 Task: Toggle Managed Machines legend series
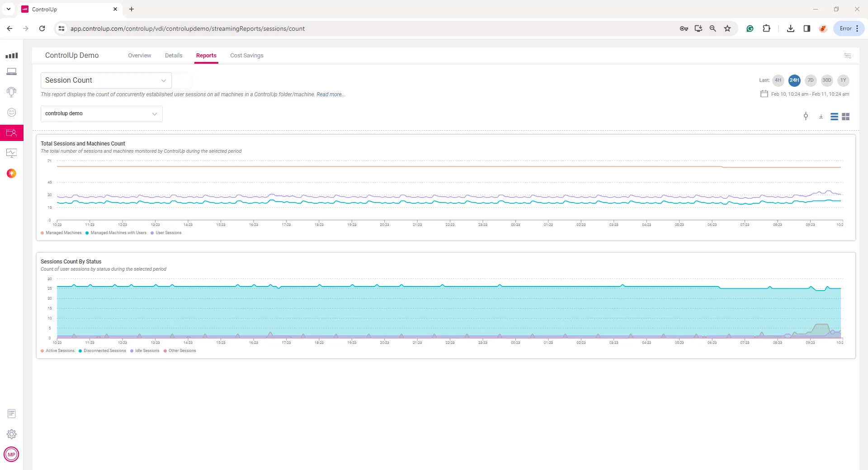[61, 233]
